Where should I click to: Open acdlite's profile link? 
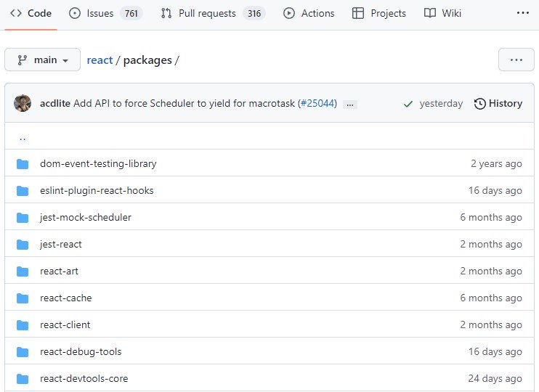click(x=55, y=103)
